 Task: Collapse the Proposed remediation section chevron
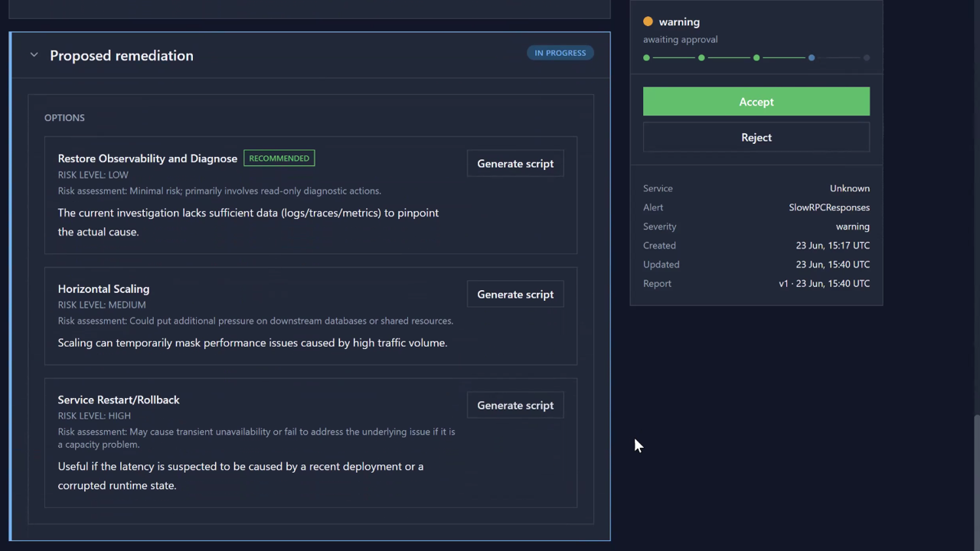point(34,55)
